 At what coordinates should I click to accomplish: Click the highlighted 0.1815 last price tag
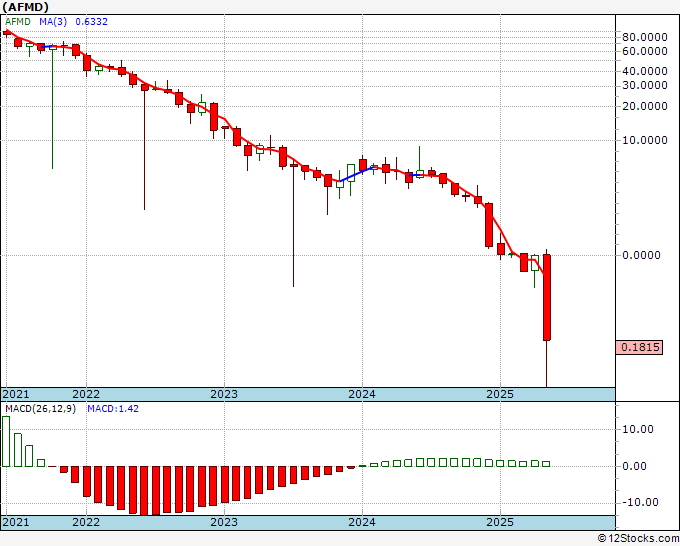(x=639, y=347)
